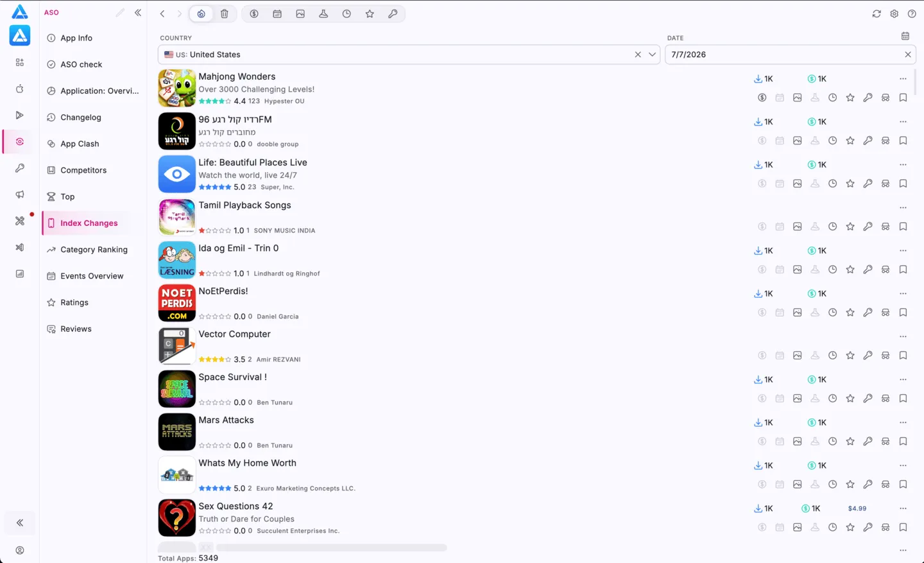This screenshot has height=563, width=924.
Task: Open the Mahjong Wonders app thumbnail
Action: tap(177, 88)
